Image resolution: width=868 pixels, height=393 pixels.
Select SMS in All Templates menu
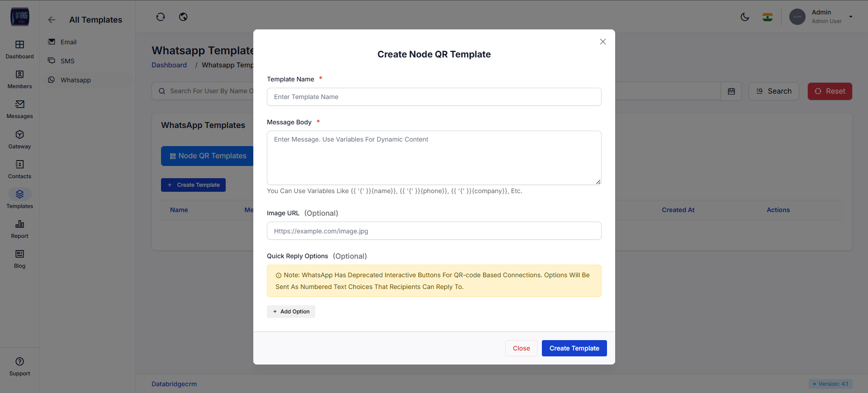click(67, 61)
